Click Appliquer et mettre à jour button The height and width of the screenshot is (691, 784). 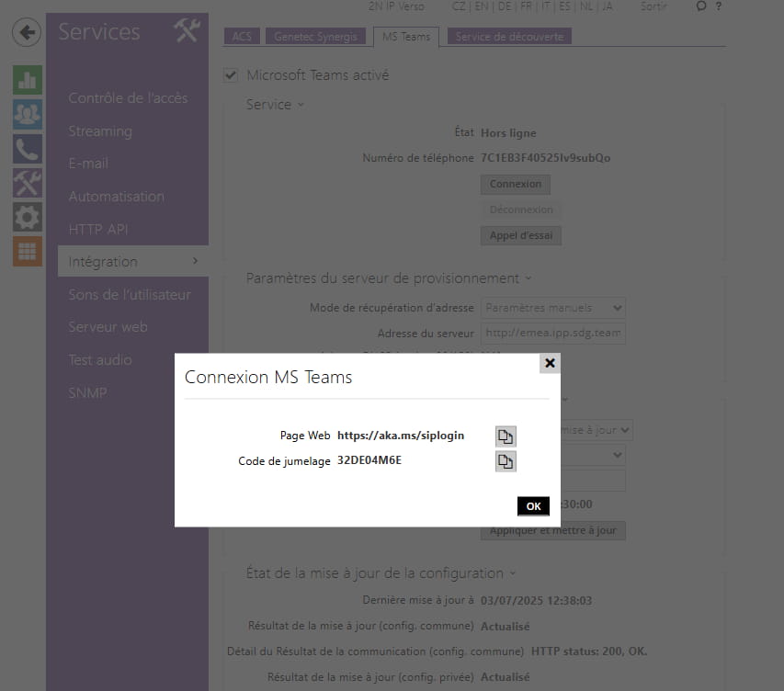553,530
